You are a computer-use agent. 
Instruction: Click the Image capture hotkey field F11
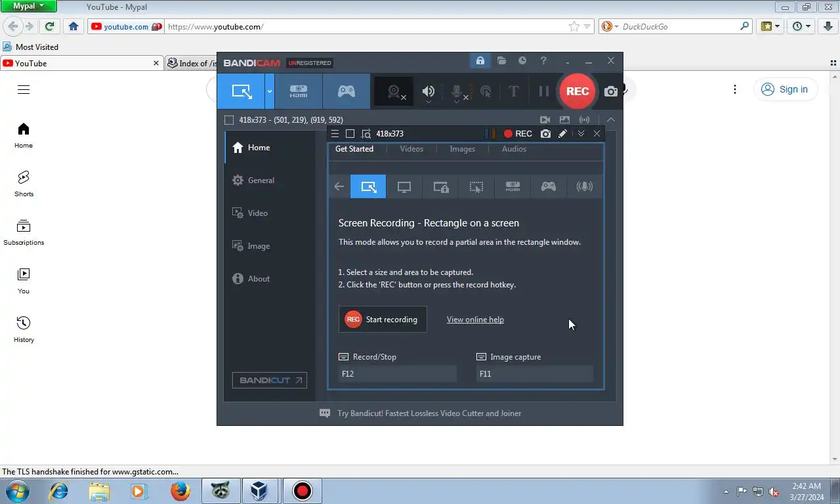(535, 374)
